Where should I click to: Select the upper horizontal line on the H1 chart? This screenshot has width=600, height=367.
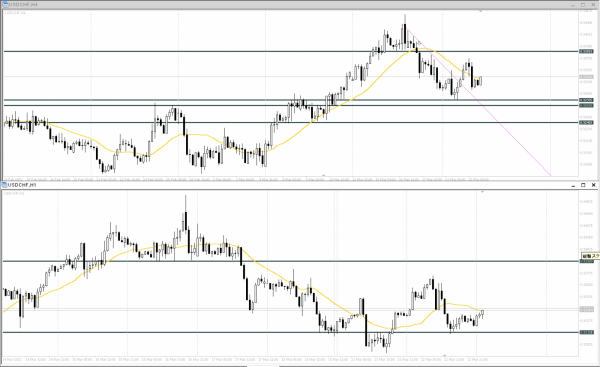coord(291,261)
